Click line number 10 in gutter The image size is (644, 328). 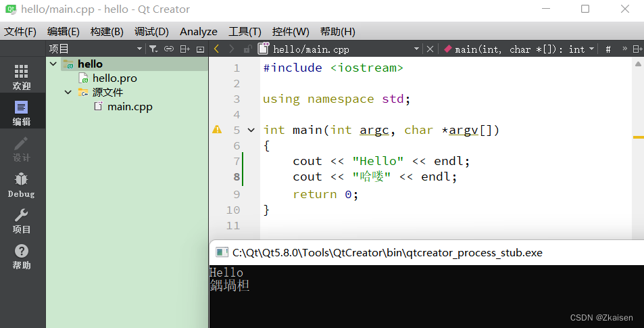233,210
